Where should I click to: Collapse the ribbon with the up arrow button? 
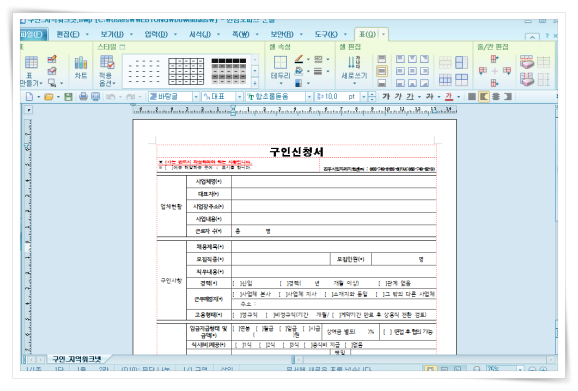(x=532, y=37)
